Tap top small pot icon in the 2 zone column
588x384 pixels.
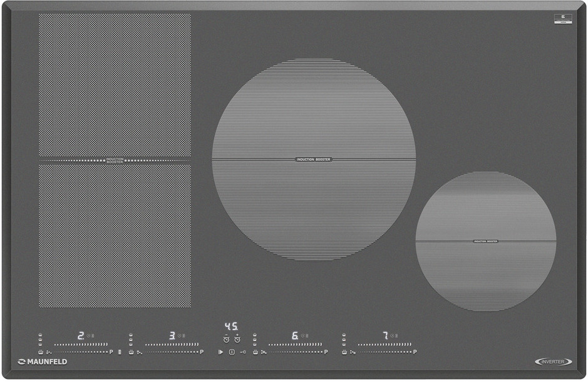click(x=40, y=335)
